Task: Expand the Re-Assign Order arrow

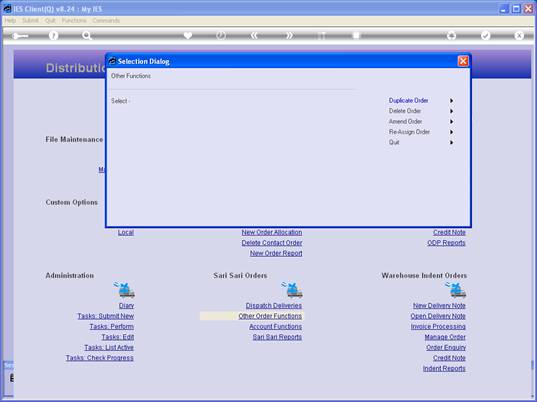Action: (451, 132)
